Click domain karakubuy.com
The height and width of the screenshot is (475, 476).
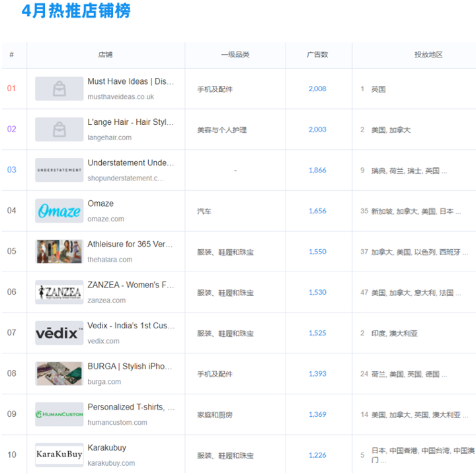click(x=111, y=463)
